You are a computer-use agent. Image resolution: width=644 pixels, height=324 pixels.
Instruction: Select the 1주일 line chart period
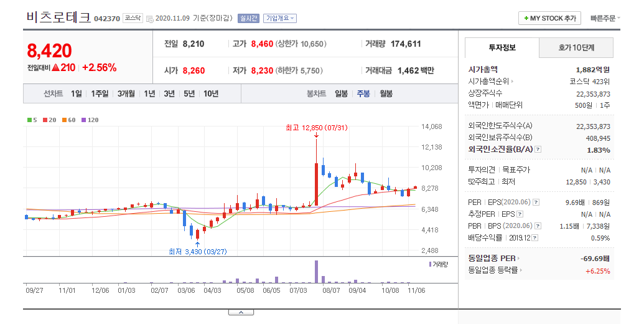tap(100, 93)
